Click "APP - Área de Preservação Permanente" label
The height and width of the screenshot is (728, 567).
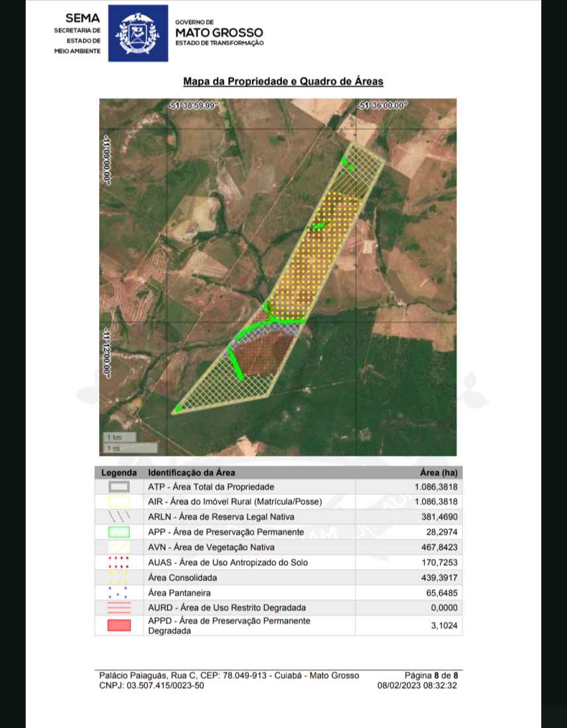[x=226, y=531]
